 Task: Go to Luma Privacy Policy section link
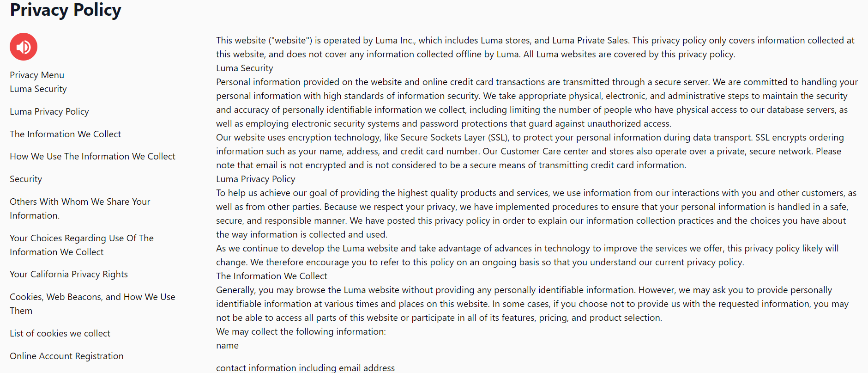[x=49, y=111]
